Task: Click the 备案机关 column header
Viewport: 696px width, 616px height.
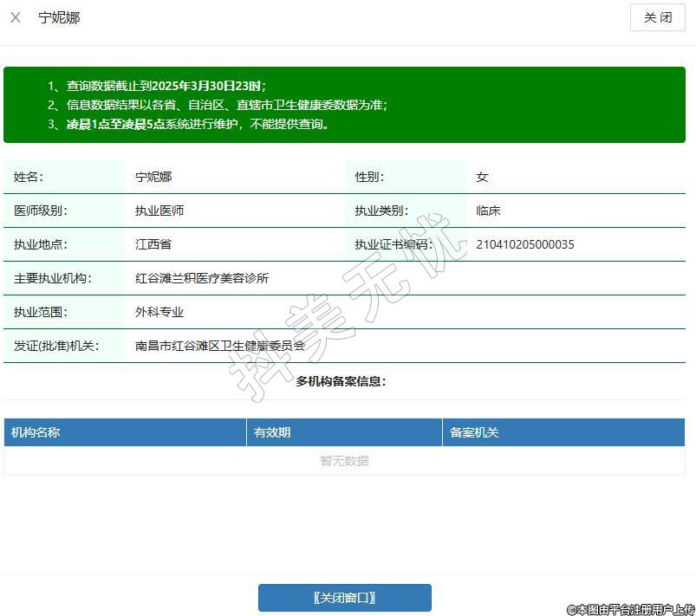Action: coord(474,432)
